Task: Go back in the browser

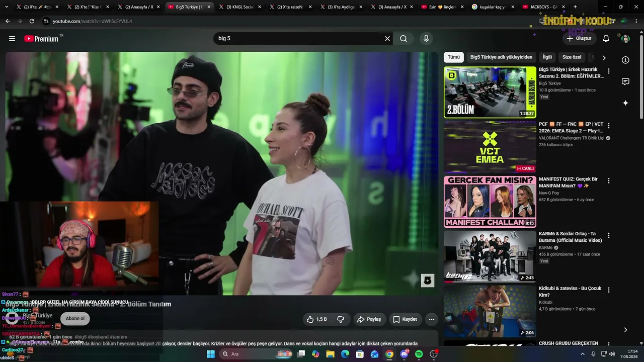Action: pyautogui.click(x=8, y=21)
